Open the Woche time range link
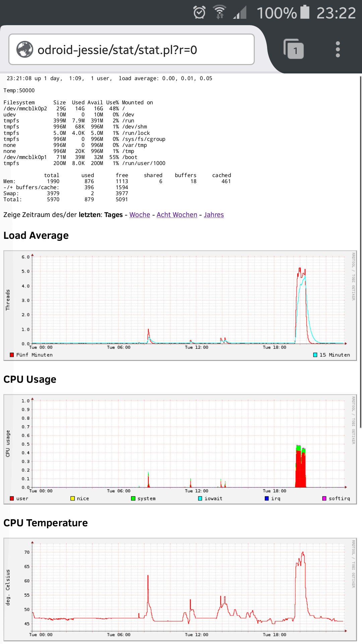This screenshot has width=362, height=644. [x=140, y=215]
